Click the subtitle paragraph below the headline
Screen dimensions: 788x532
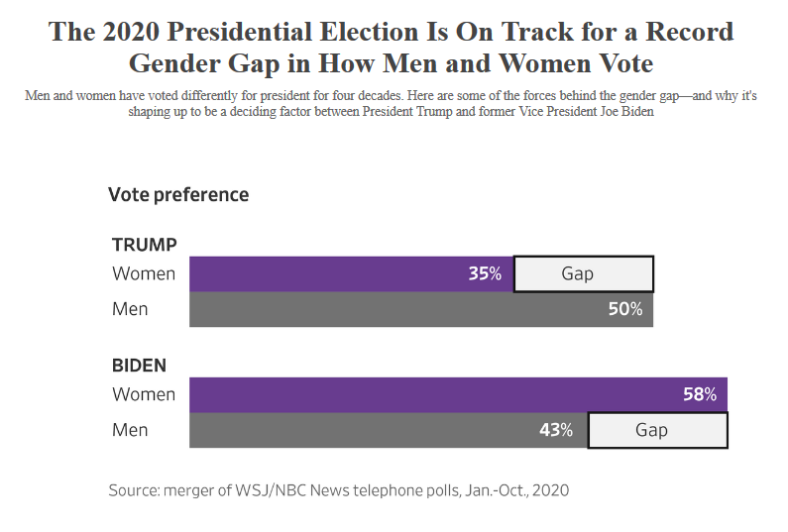click(x=392, y=105)
